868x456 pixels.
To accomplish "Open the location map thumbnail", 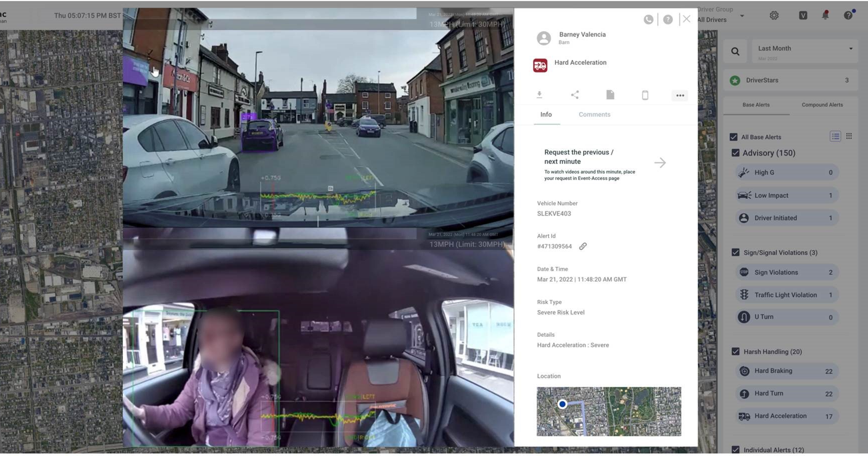I will (608, 411).
